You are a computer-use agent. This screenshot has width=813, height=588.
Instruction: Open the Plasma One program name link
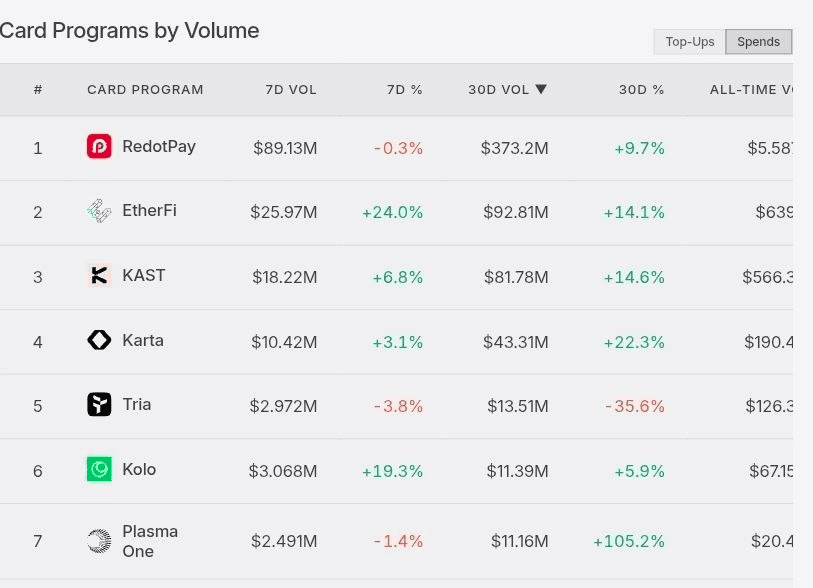coord(150,541)
